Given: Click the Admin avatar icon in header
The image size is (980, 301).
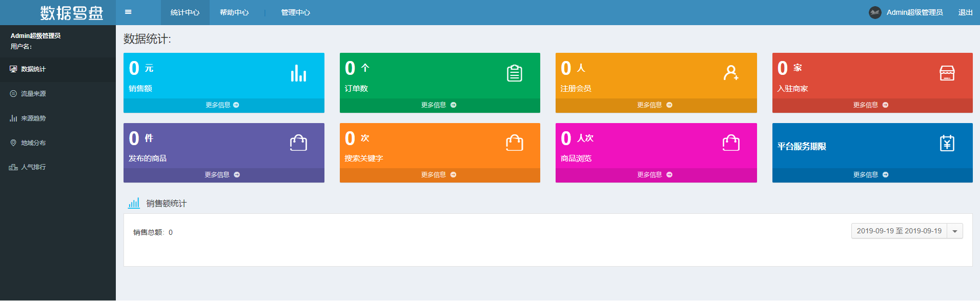Looking at the screenshot, I should [875, 12].
